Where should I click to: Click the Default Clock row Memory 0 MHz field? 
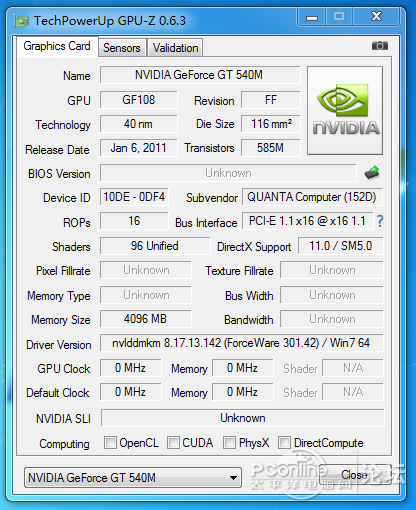click(242, 392)
